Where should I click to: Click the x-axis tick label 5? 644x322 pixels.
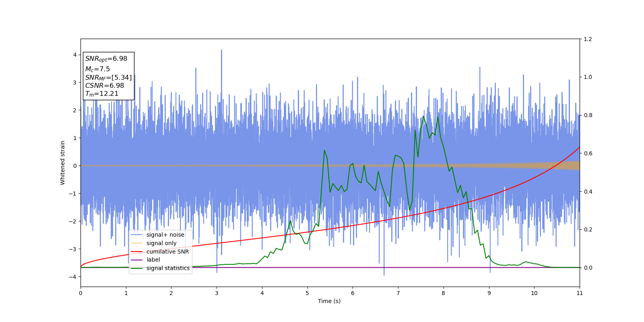(x=308, y=293)
